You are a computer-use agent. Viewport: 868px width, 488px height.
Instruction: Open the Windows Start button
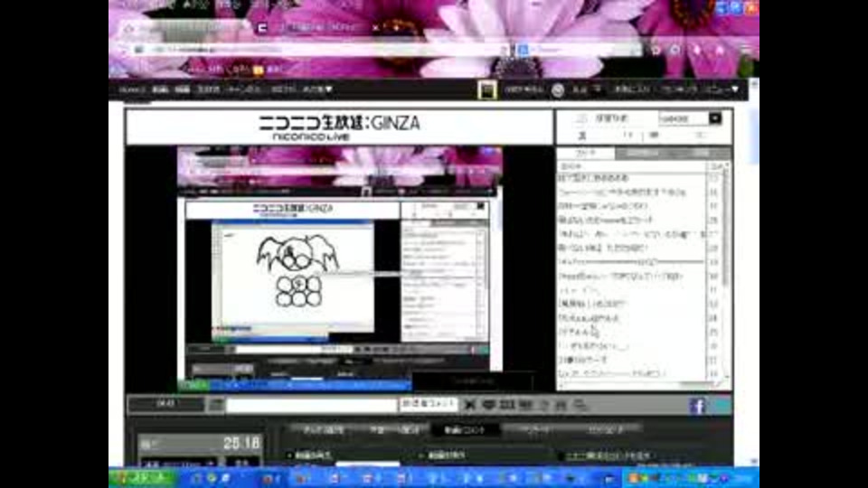(x=142, y=479)
